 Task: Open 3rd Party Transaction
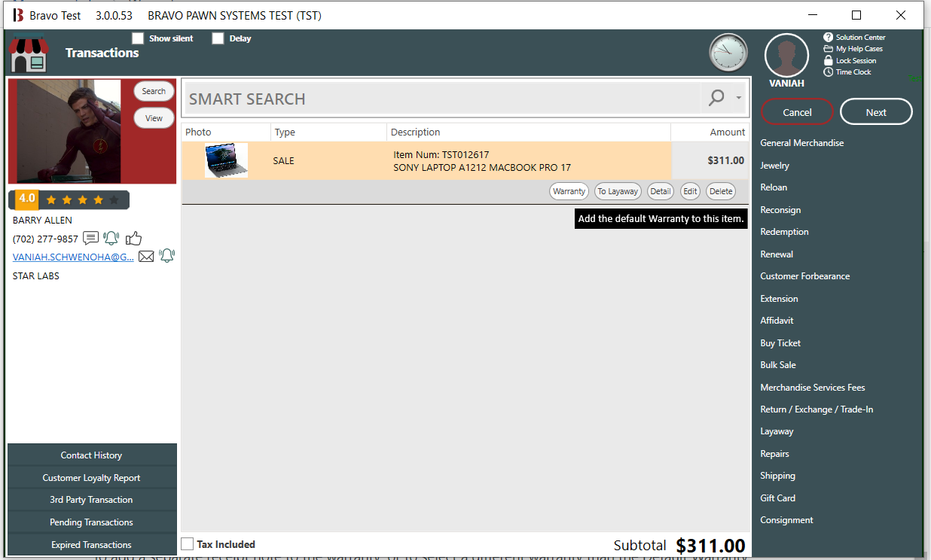92,500
